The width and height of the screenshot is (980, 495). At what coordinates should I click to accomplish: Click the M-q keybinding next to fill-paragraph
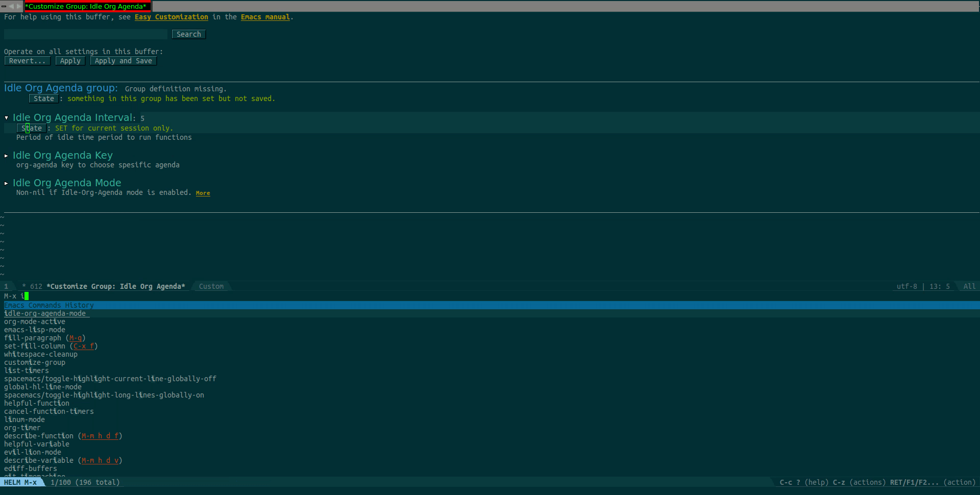pos(76,338)
